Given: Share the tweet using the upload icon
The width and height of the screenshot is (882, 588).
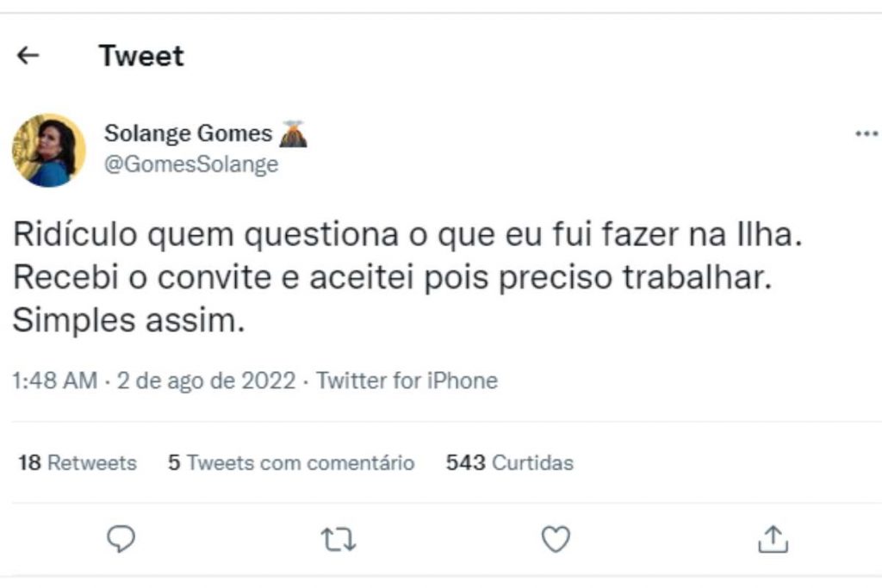Looking at the screenshot, I should click(x=773, y=540).
